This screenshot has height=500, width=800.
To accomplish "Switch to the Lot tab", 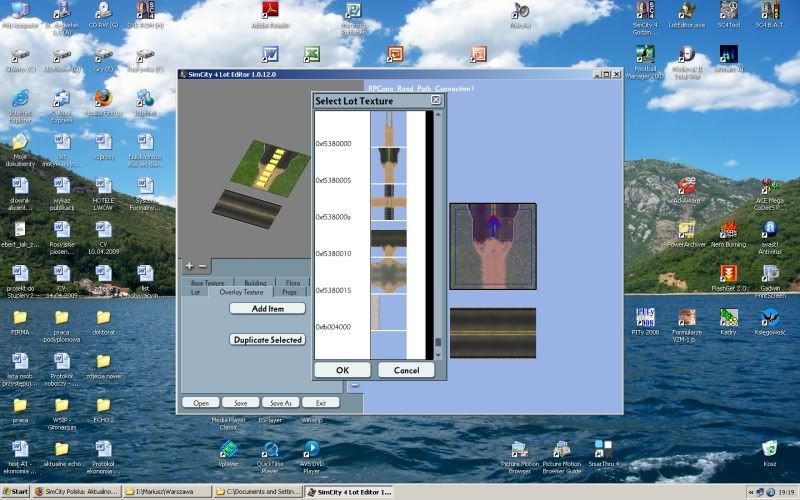I will tap(195, 292).
